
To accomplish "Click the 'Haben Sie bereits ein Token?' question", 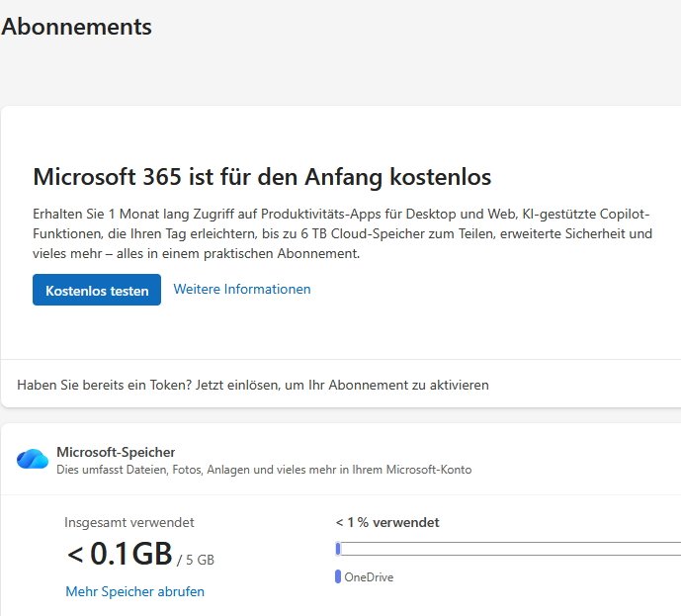I will (x=104, y=385).
